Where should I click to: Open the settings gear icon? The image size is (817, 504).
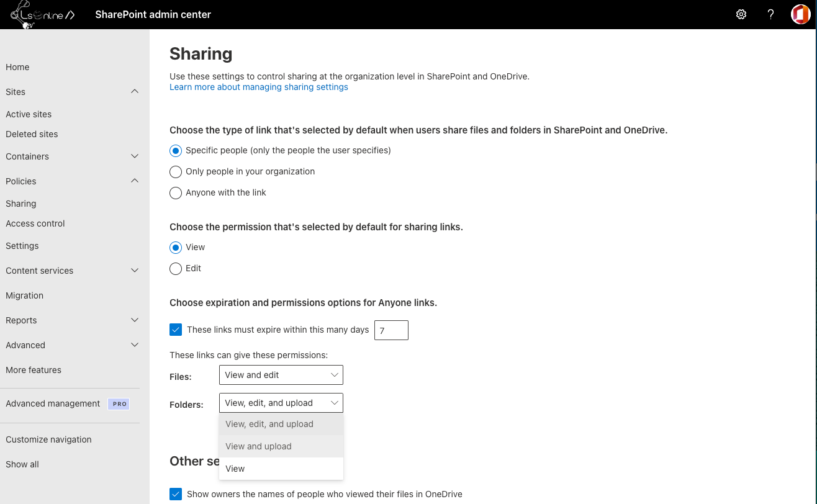(741, 14)
